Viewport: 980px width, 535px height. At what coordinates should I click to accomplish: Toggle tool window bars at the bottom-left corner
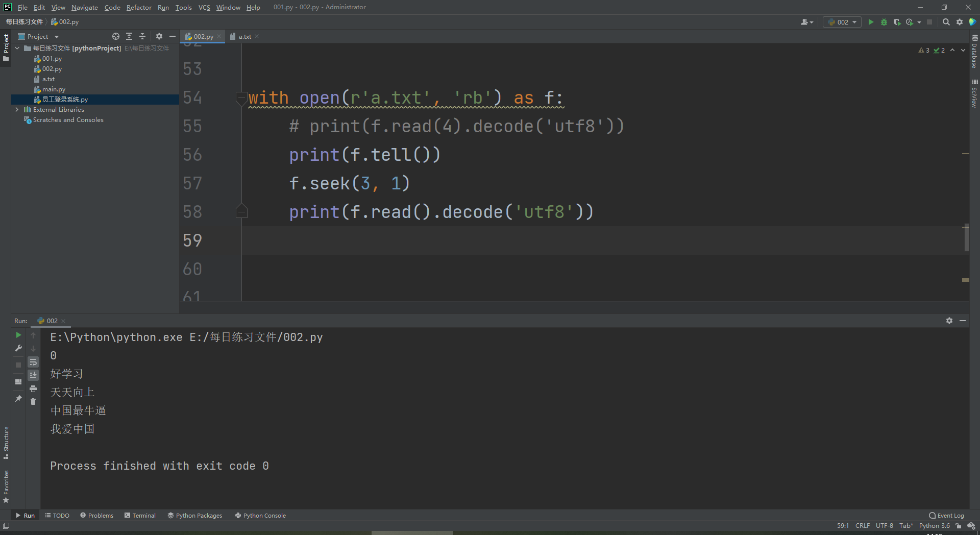[6, 526]
